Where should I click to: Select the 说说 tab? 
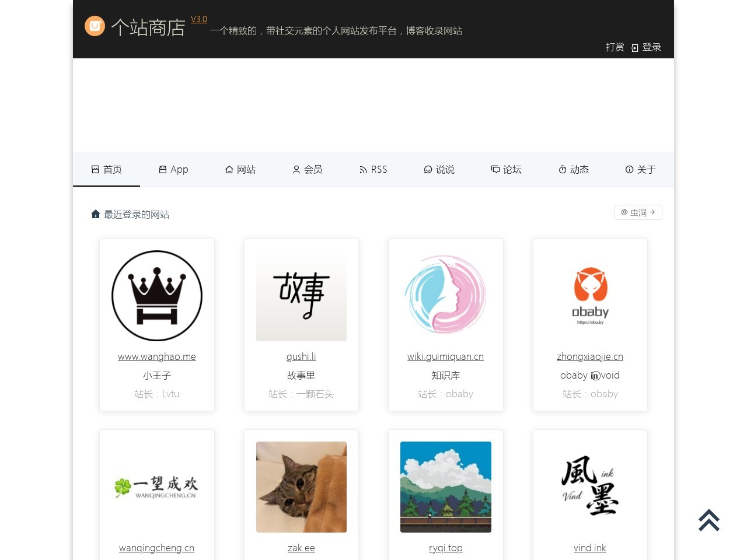[x=439, y=169]
